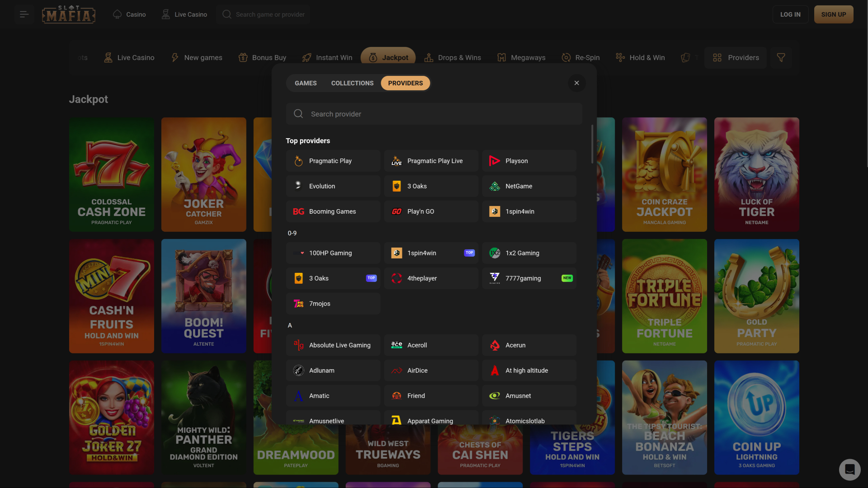Click the Drops & Wins icon
Screen dimensions: 868x488
coord(429,57)
